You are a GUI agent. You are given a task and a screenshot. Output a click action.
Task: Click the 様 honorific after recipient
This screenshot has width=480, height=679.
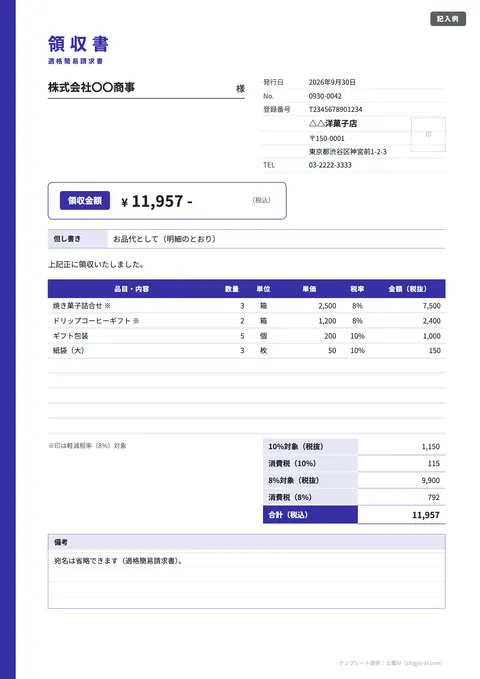[x=240, y=89]
